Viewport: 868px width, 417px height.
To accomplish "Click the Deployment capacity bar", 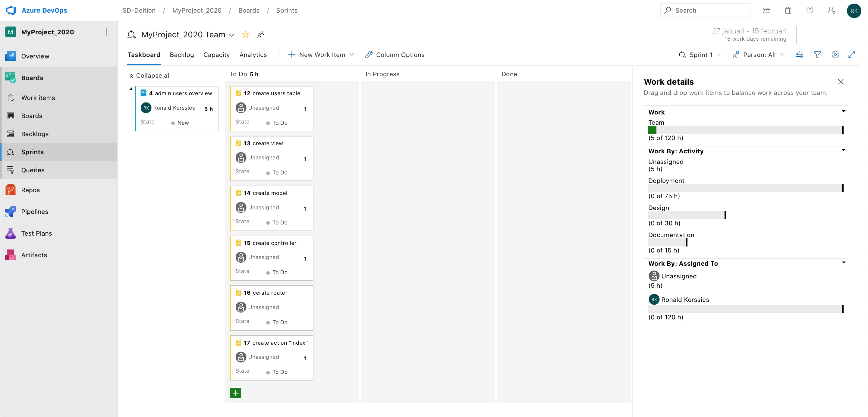I will point(746,188).
